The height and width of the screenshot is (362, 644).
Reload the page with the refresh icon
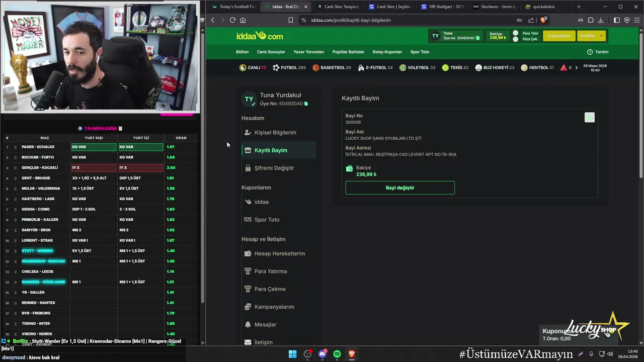coord(232,20)
